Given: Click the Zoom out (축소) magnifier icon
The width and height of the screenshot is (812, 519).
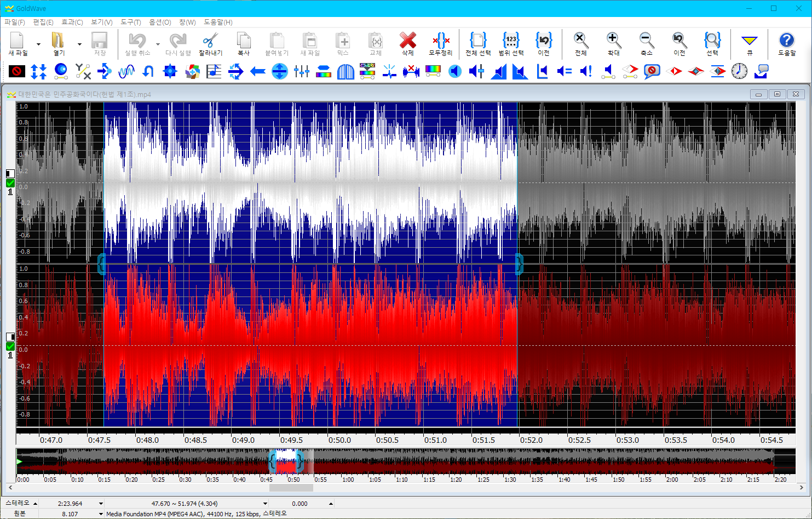Looking at the screenshot, I should [647, 41].
